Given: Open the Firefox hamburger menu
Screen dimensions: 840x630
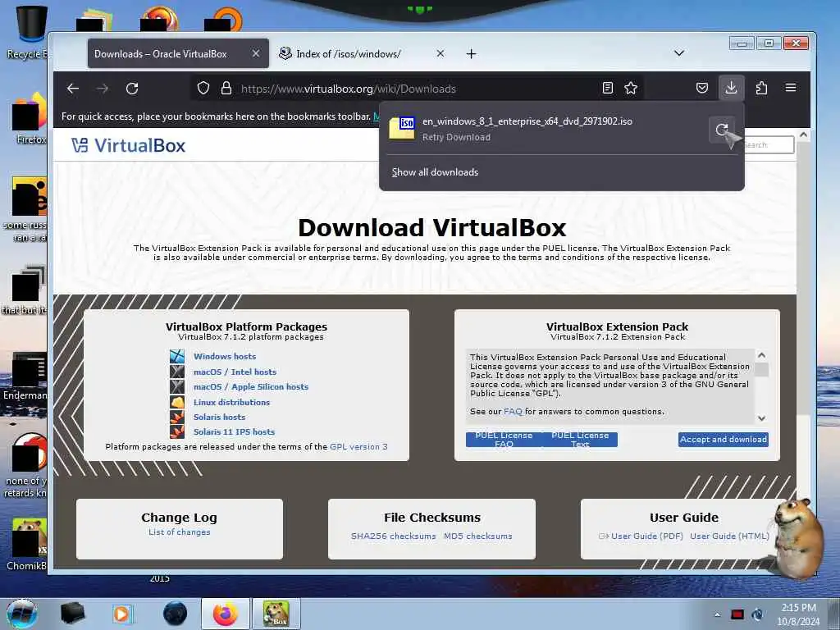Looking at the screenshot, I should [x=791, y=88].
